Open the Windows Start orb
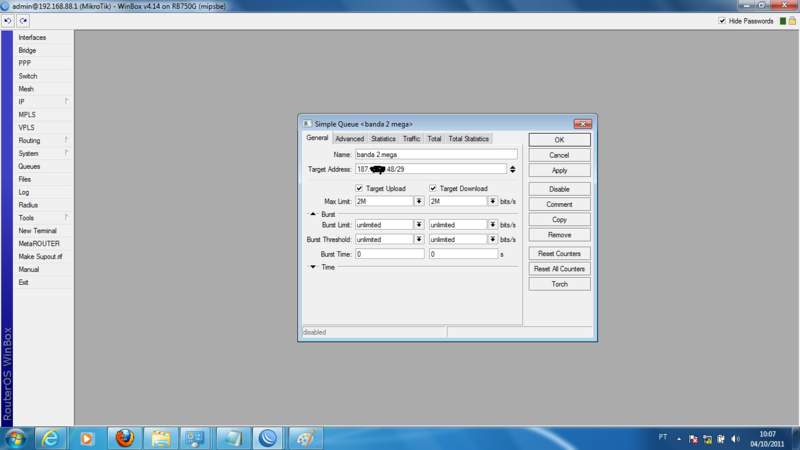This screenshot has width=800, height=450. pyautogui.click(x=16, y=438)
